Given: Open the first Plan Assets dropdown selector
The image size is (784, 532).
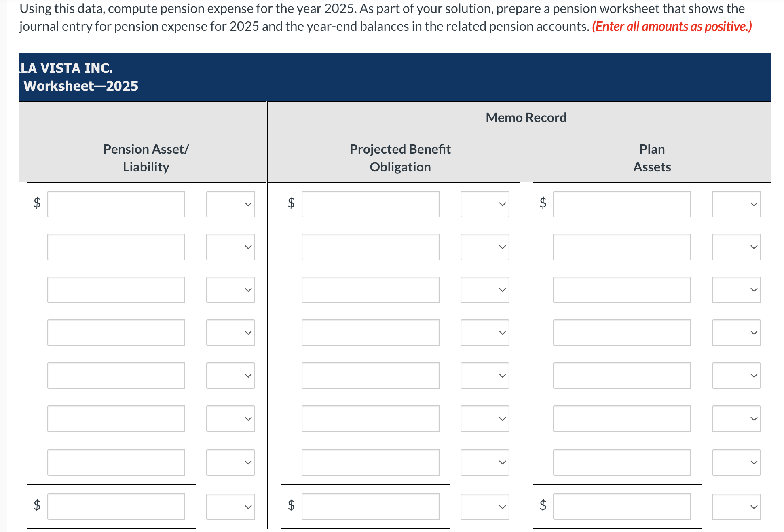Looking at the screenshot, I should point(736,204).
